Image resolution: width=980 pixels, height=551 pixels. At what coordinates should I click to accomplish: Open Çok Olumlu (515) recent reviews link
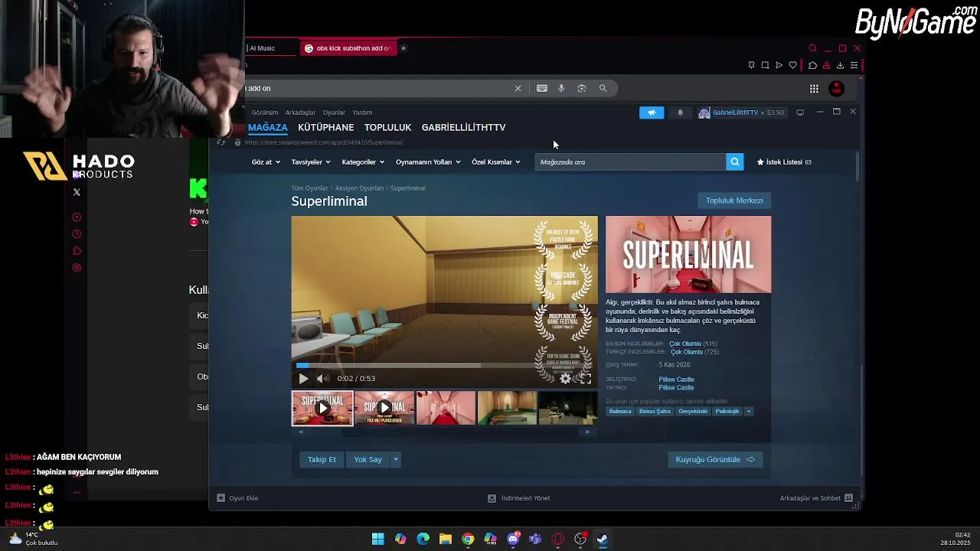click(693, 344)
